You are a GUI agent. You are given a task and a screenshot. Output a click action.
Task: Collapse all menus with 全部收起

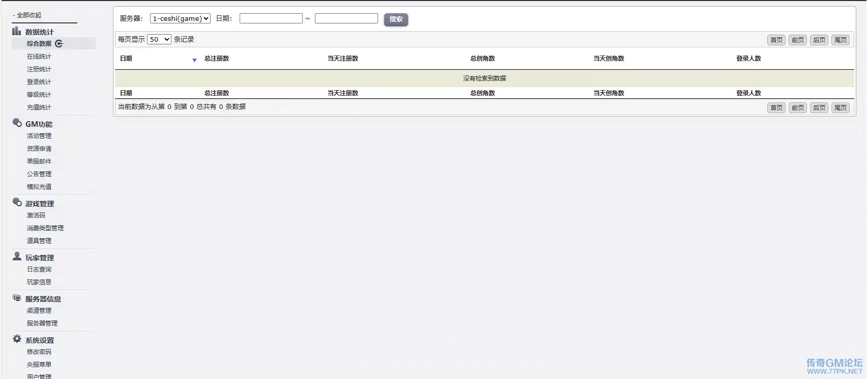click(28, 15)
